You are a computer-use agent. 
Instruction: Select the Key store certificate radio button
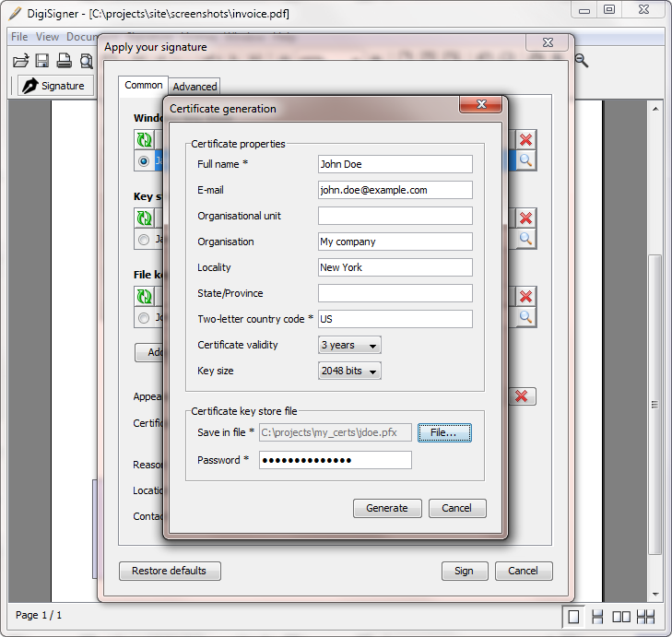(x=144, y=239)
